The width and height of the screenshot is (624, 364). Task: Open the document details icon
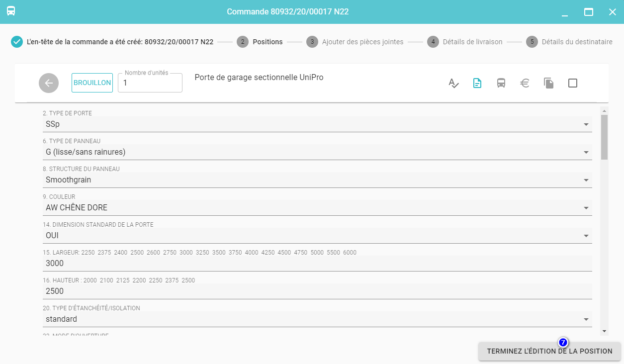click(x=477, y=83)
